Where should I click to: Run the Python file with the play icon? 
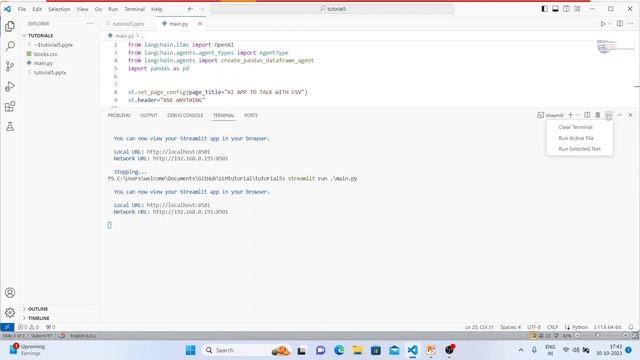click(602, 24)
